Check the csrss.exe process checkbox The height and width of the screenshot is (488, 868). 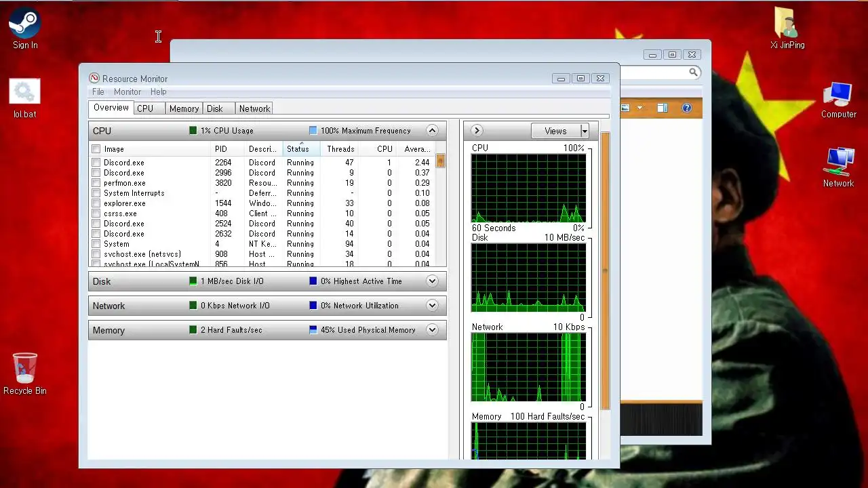[96, 213]
